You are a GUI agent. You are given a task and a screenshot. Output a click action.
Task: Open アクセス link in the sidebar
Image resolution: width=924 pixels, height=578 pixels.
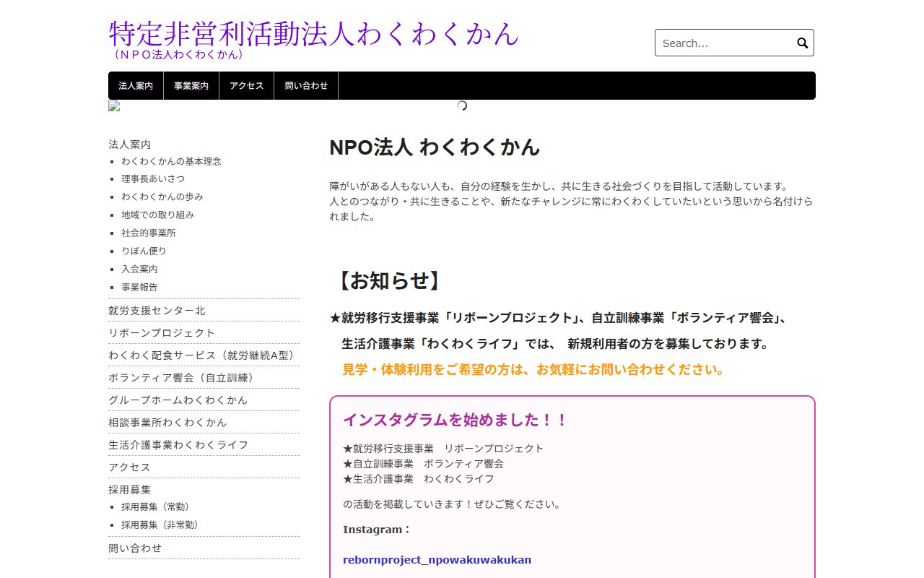[129, 467]
